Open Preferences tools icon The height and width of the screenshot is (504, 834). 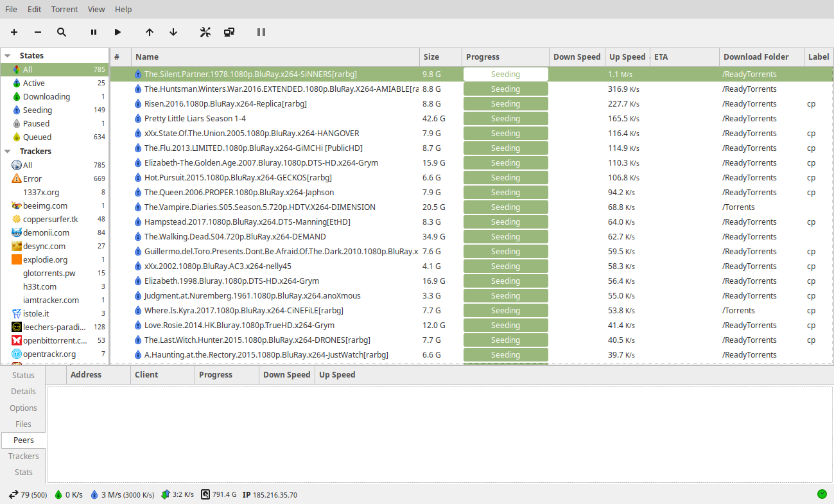pyautogui.click(x=205, y=32)
